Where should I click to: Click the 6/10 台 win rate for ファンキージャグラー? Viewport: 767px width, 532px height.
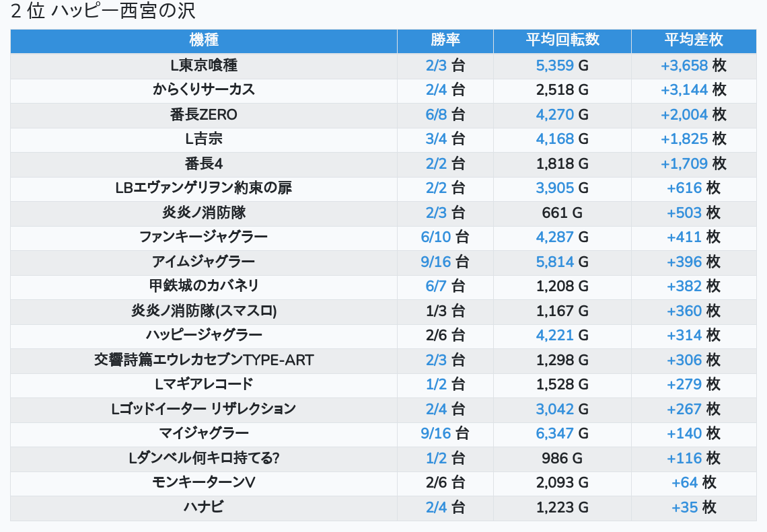click(x=445, y=237)
